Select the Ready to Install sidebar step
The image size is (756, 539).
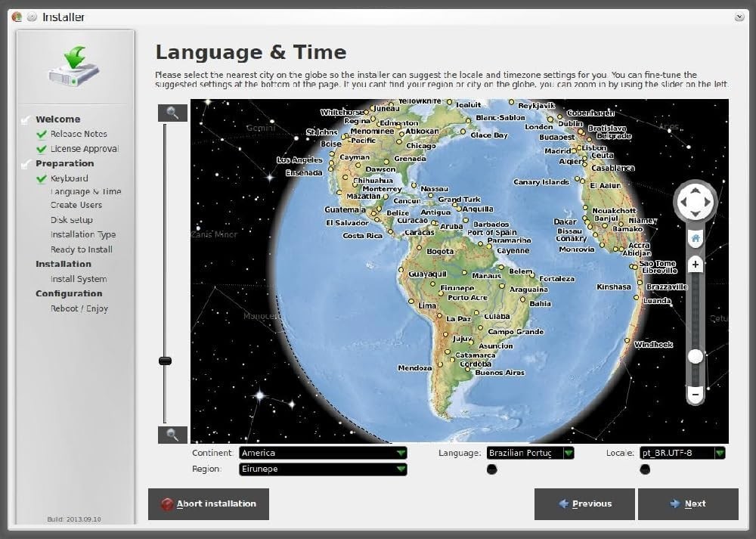tap(82, 249)
